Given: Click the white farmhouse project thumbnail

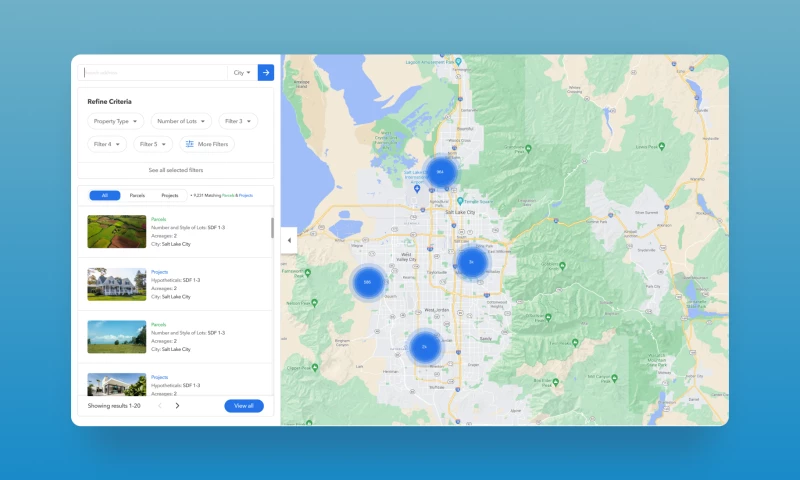Looking at the screenshot, I should 116,284.
